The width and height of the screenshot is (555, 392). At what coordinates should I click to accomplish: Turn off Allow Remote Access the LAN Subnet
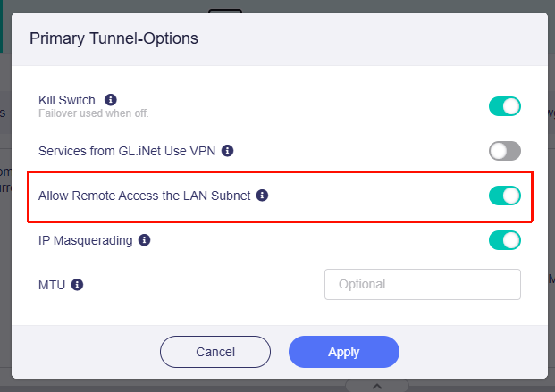[504, 195]
